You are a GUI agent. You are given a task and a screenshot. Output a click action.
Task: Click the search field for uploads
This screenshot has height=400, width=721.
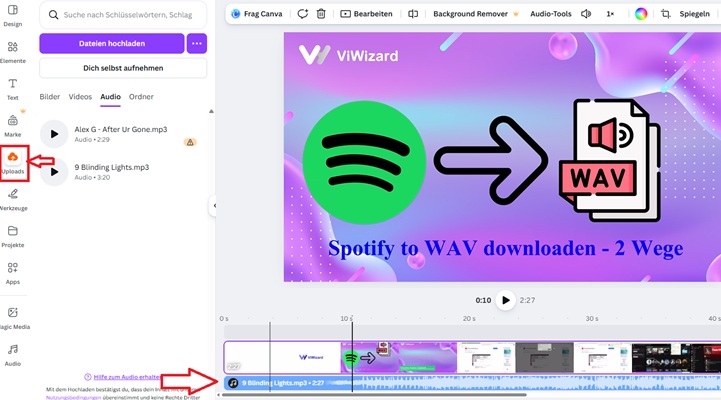coord(123,15)
